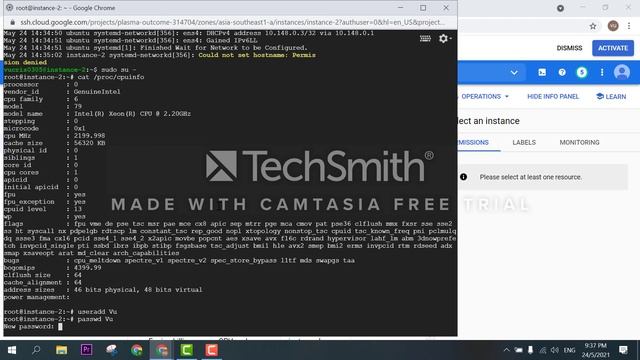The width and height of the screenshot is (640, 360).
Task: Open Google Chrome taskbar icon
Action: [137, 350]
